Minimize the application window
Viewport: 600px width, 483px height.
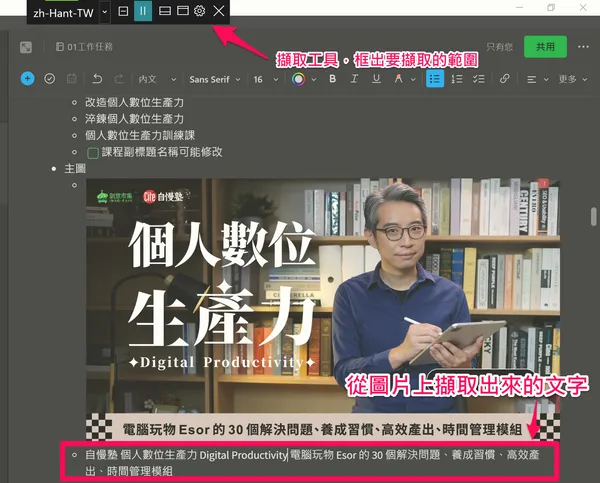[520, 7]
